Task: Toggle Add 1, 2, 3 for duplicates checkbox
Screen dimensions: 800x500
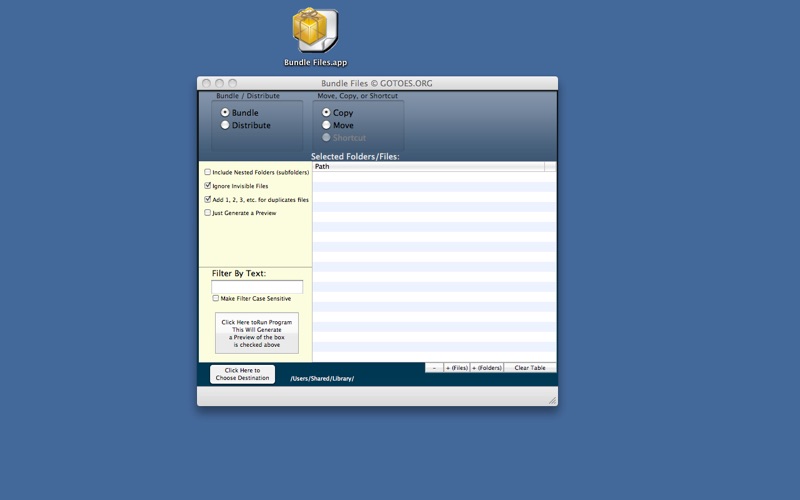Action: [x=208, y=199]
